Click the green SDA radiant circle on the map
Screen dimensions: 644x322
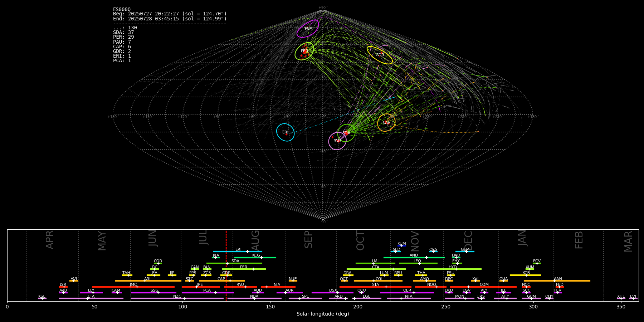pos(346,133)
